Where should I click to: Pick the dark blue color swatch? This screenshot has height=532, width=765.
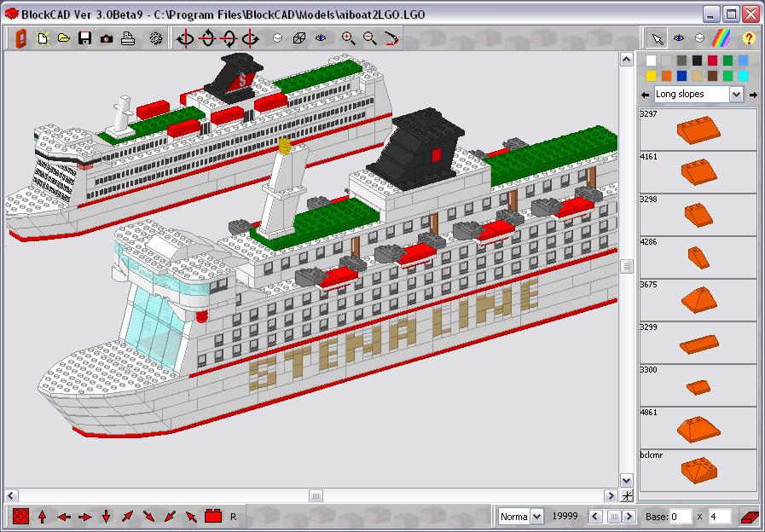(x=681, y=76)
